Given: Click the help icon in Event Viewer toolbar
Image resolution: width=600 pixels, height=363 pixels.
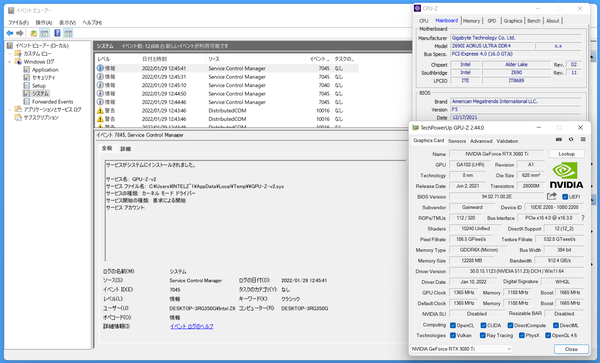Looking at the screenshot, I should click(57, 33).
